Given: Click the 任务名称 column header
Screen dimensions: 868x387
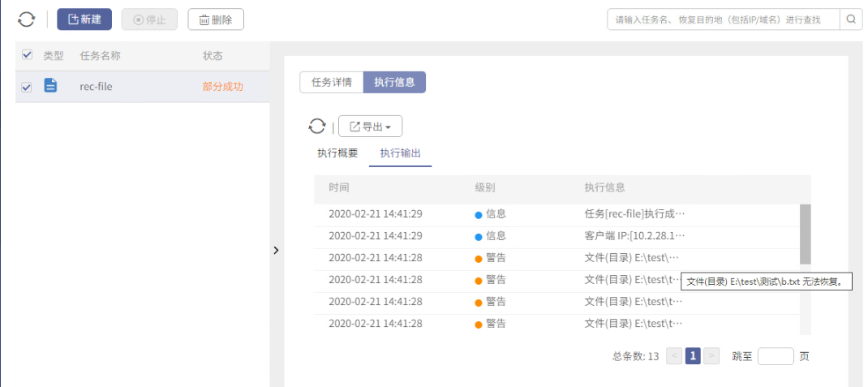Looking at the screenshot, I should [101, 55].
